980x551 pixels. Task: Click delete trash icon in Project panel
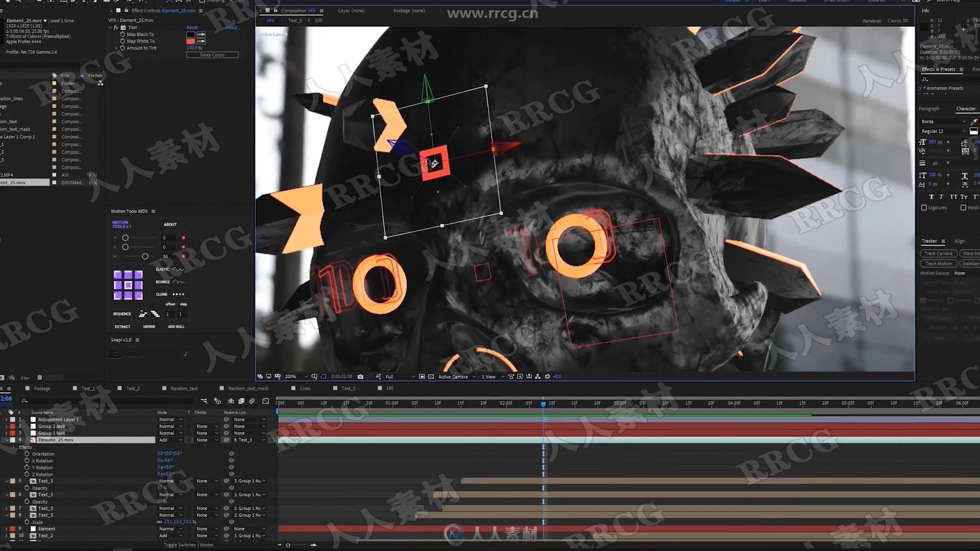click(39, 378)
